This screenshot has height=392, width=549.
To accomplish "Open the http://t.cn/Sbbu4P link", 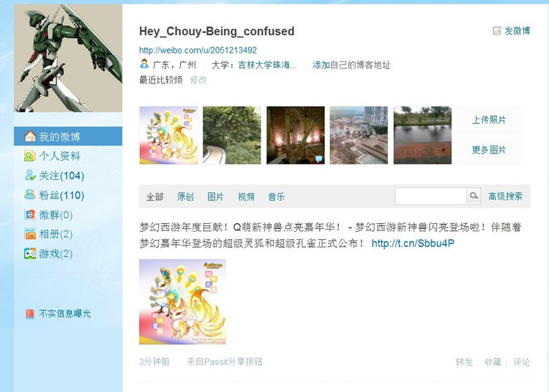I will tap(413, 243).
